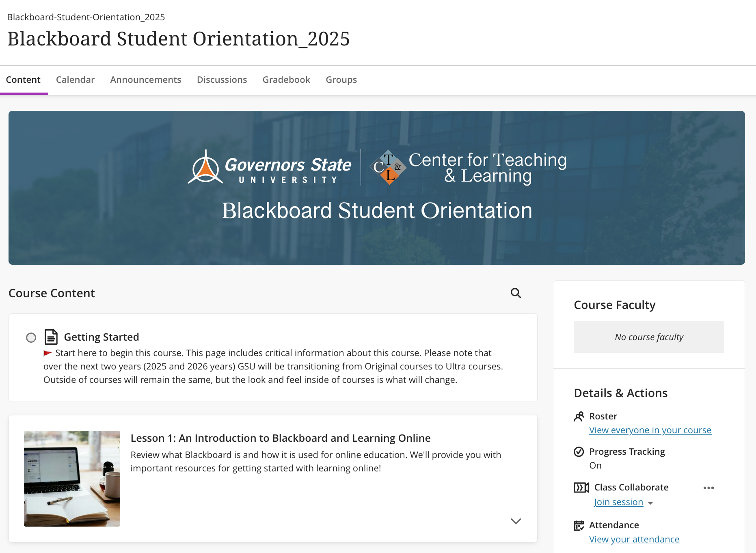Viewport: 756px width, 553px height.
Task: Click the Blackboard Student Orientation banner image
Action: [x=377, y=188]
